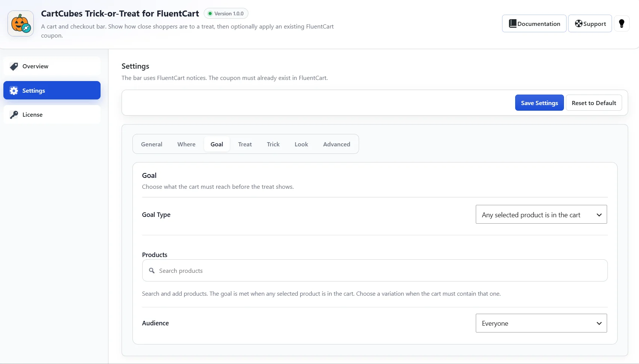This screenshot has width=639, height=364.
Task: Open the Audience dropdown
Action: [x=541, y=323]
